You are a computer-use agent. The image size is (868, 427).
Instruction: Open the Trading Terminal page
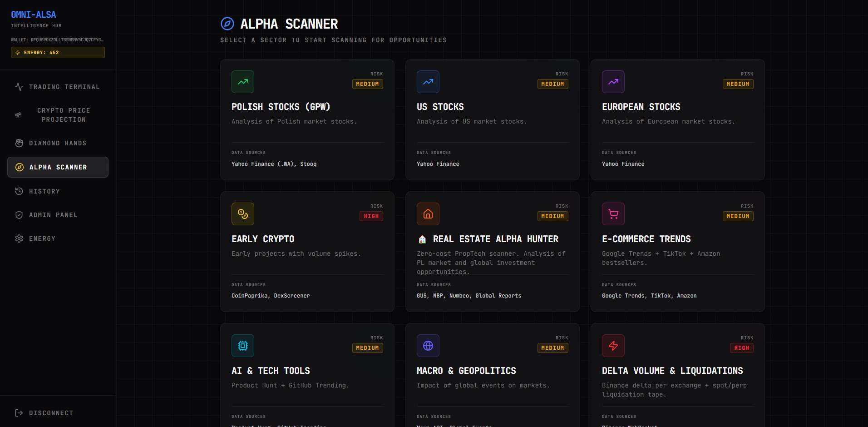58,87
